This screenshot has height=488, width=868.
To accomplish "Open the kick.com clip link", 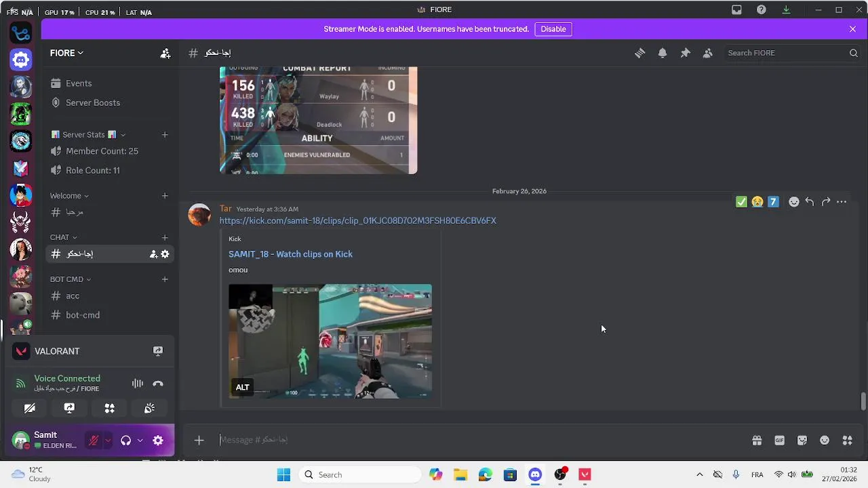I will [x=357, y=221].
